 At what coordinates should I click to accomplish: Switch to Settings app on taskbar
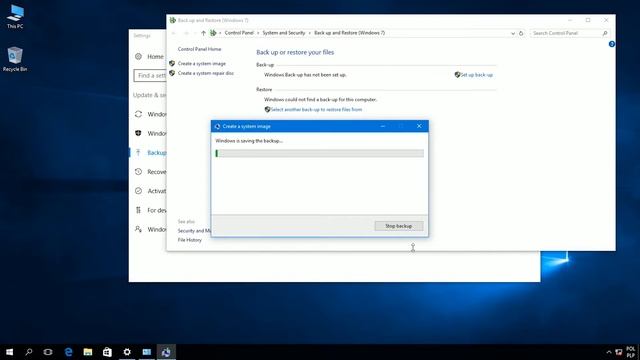point(127,352)
